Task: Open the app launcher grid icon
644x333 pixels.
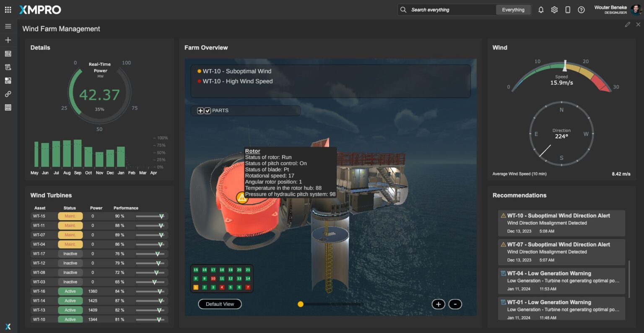Action: [x=8, y=9]
